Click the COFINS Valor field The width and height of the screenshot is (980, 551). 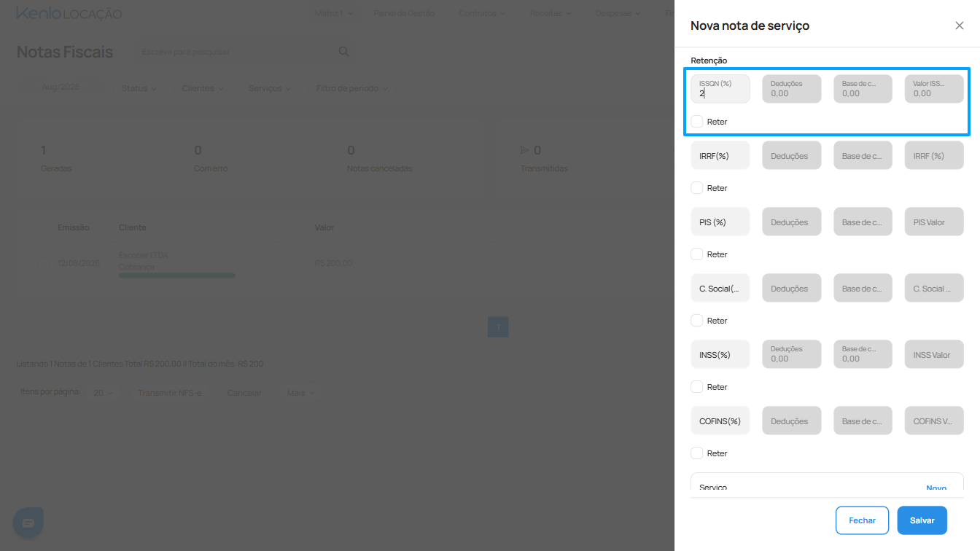[x=935, y=421]
